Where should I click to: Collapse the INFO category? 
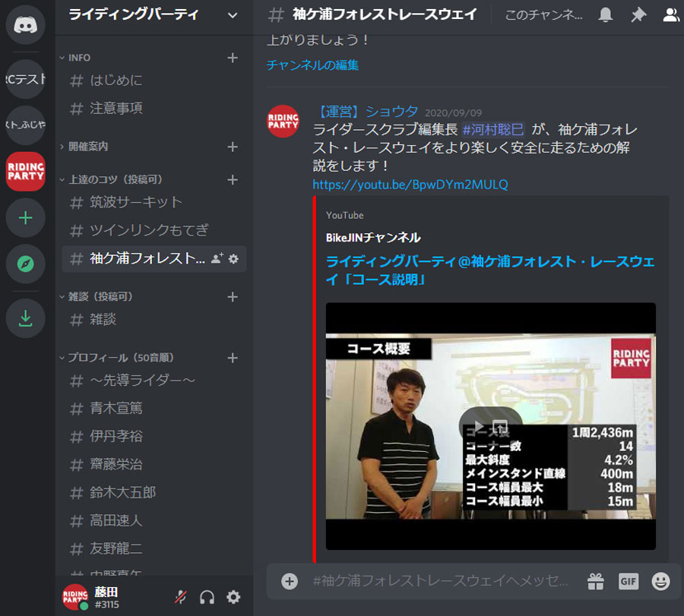79,58
